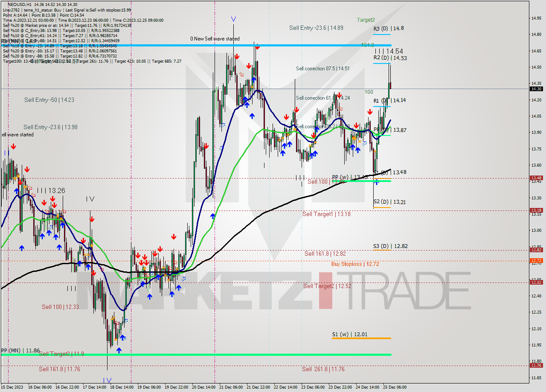The height and width of the screenshot is (392, 546).
Task: Select the 'Sell Entry -50 | 14.23' label
Action: tap(49, 100)
